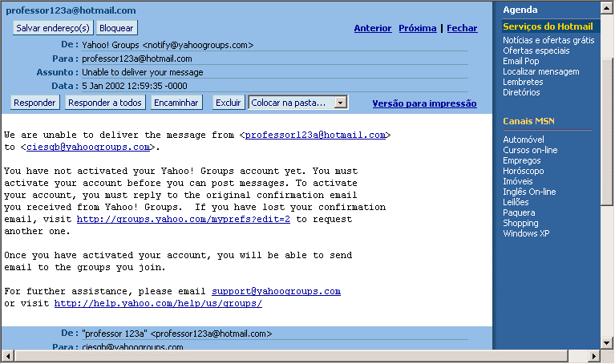Select Serviços do Hotmail heading

548,26
